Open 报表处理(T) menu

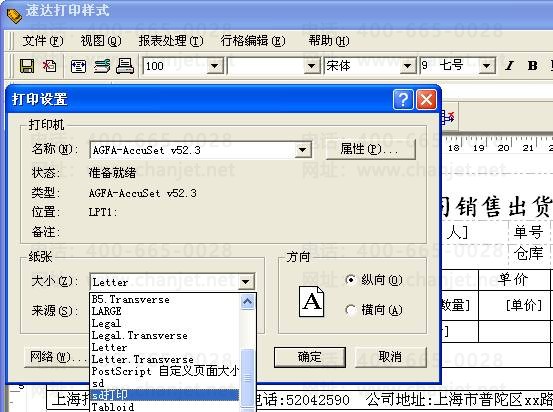(x=171, y=41)
